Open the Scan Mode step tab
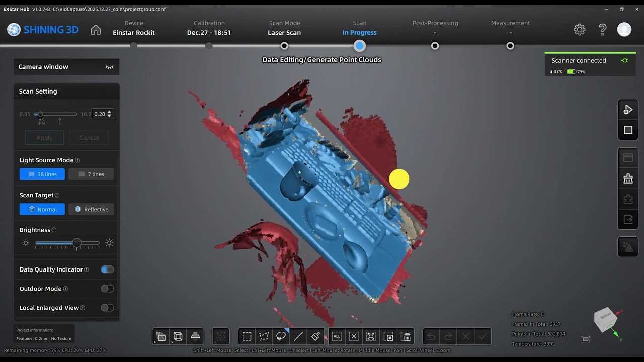Image resolution: width=644 pixels, height=362 pixels. point(284,28)
